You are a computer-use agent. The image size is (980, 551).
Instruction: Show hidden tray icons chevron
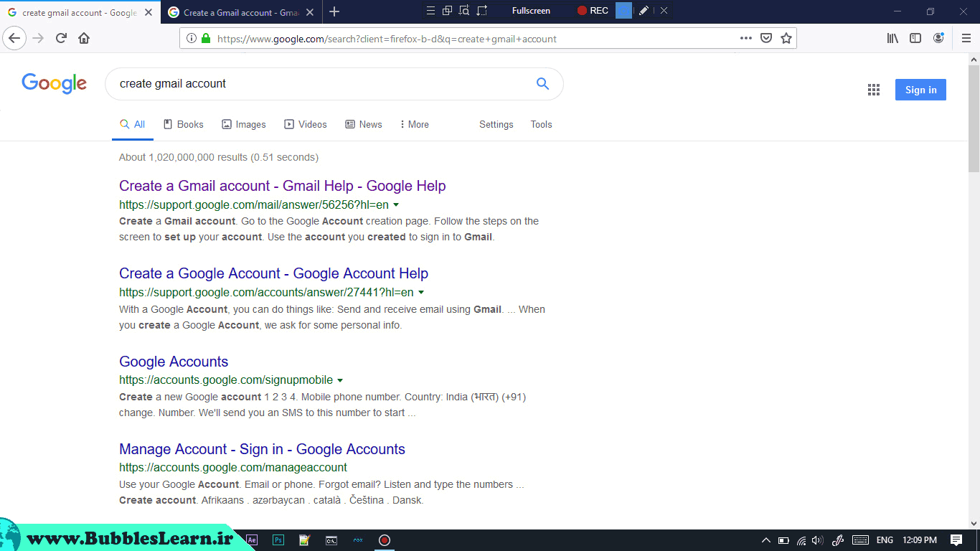coord(765,540)
